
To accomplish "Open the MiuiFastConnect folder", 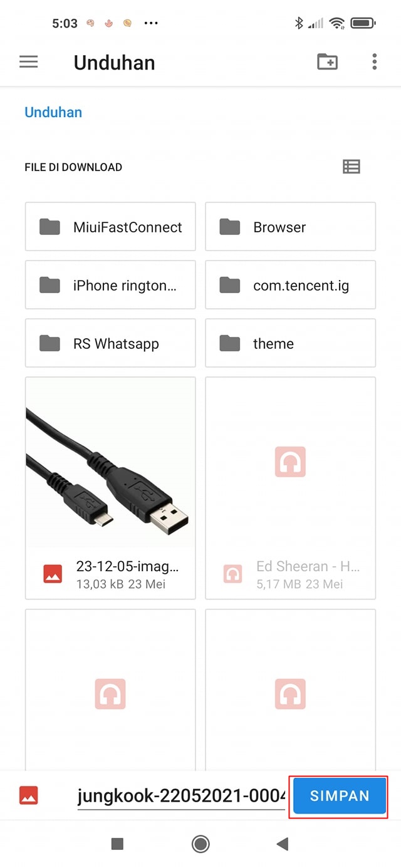I will tap(110, 227).
